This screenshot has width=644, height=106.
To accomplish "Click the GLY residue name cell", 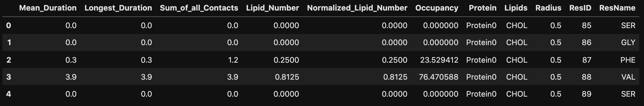I will pyautogui.click(x=628, y=42).
